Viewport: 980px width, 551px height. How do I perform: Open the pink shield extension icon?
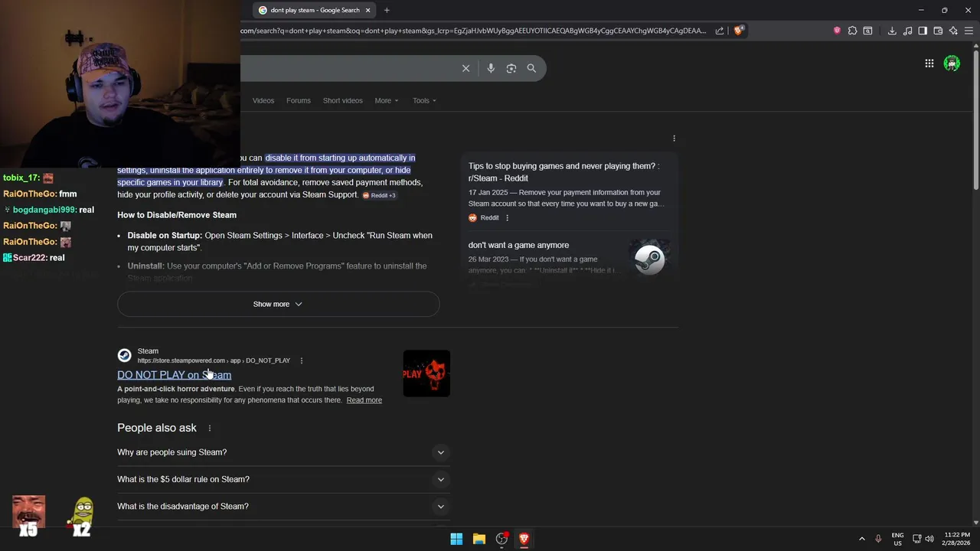pyautogui.click(x=837, y=31)
